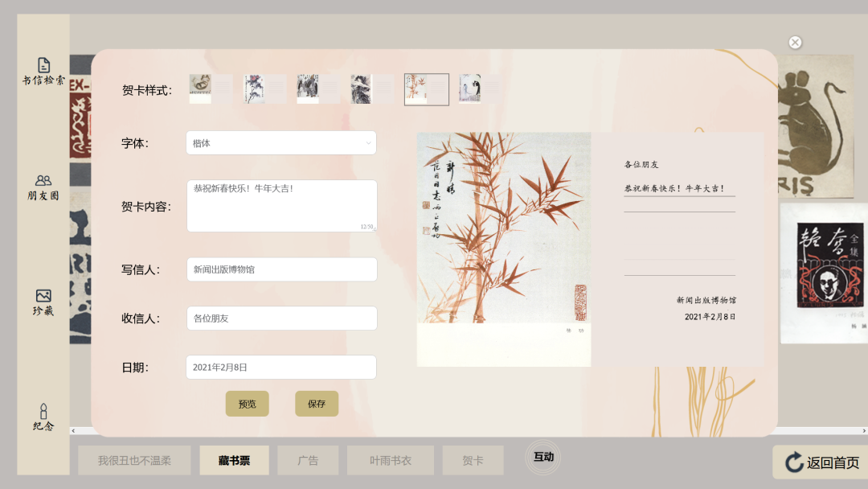Switch to 我很丑也不温柔 tab
Image resolution: width=868 pixels, height=489 pixels.
coord(134,460)
